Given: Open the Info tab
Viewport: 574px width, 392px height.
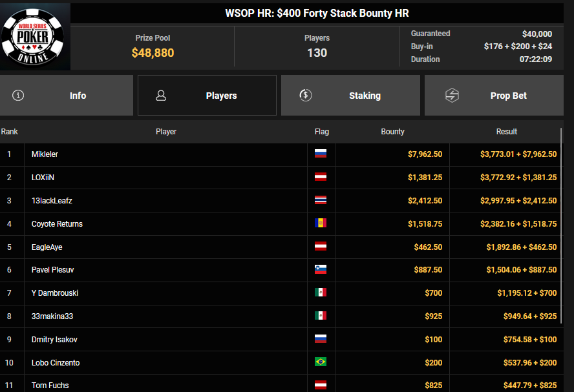Looking at the screenshot, I should click(x=67, y=96).
